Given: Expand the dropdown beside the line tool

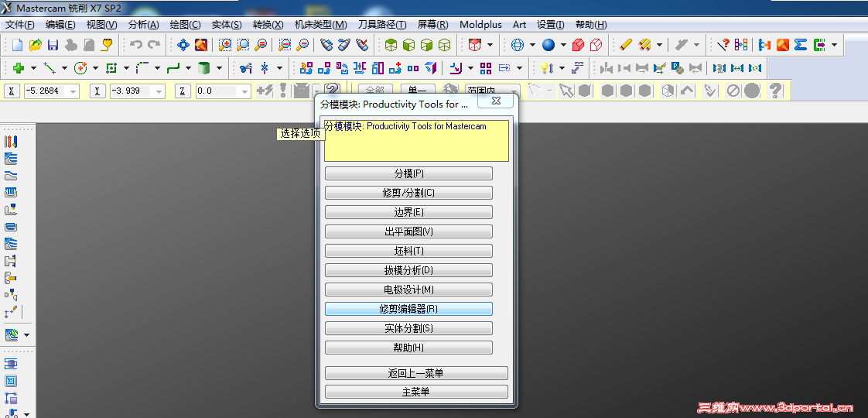Looking at the screenshot, I should coord(64,68).
